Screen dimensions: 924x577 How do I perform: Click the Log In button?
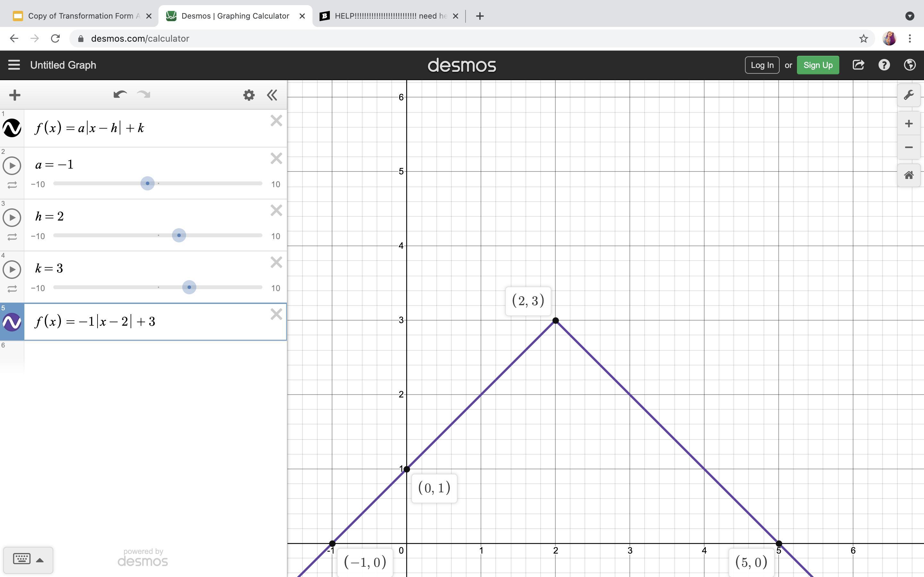click(x=762, y=65)
